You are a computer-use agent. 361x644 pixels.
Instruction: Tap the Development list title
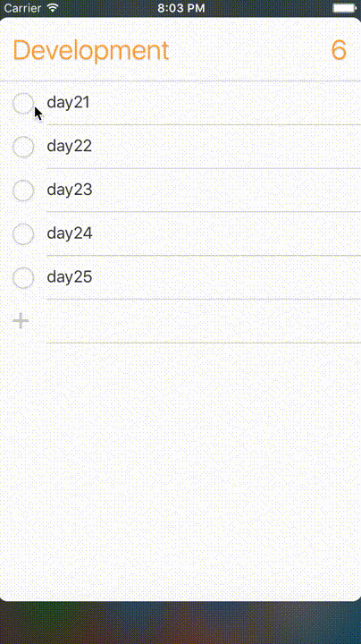[x=91, y=51]
